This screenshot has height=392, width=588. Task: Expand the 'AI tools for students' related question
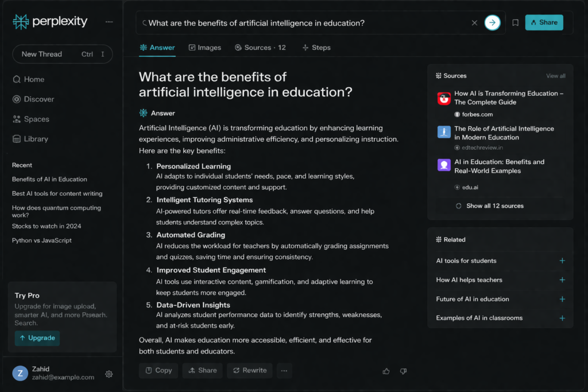(x=562, y=261)
